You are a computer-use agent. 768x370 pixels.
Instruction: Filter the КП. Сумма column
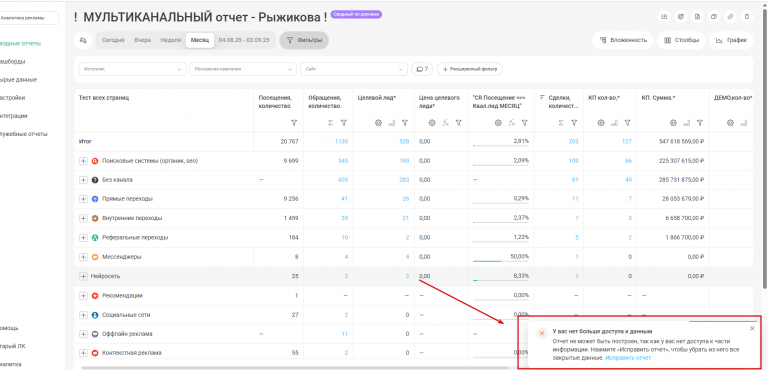click(x=700, y=123)
